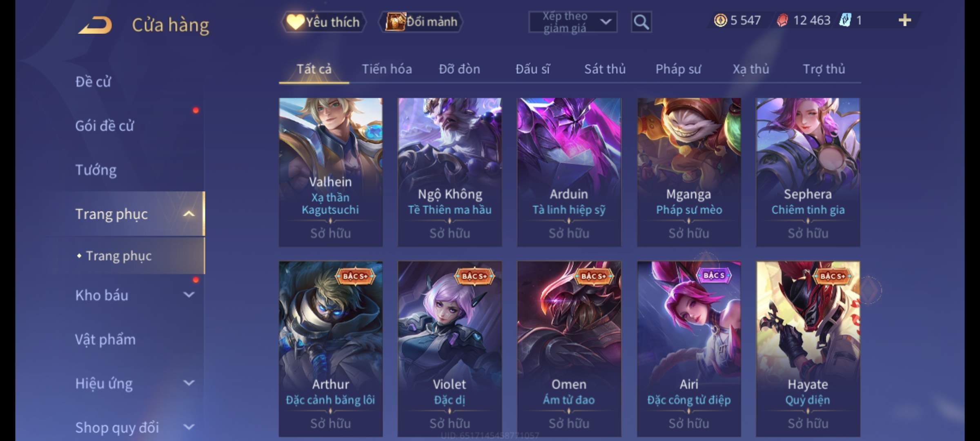This screenshot has width=980, height=441.
Task: Click the plus icon to add currency
Action: point(905,20)
